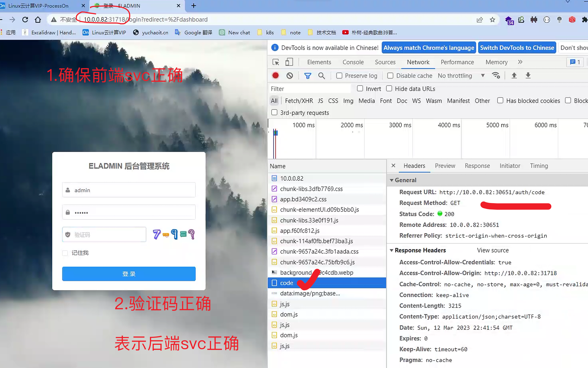Open the network search magnifier
588x368 pixels.
click(321, 76)
